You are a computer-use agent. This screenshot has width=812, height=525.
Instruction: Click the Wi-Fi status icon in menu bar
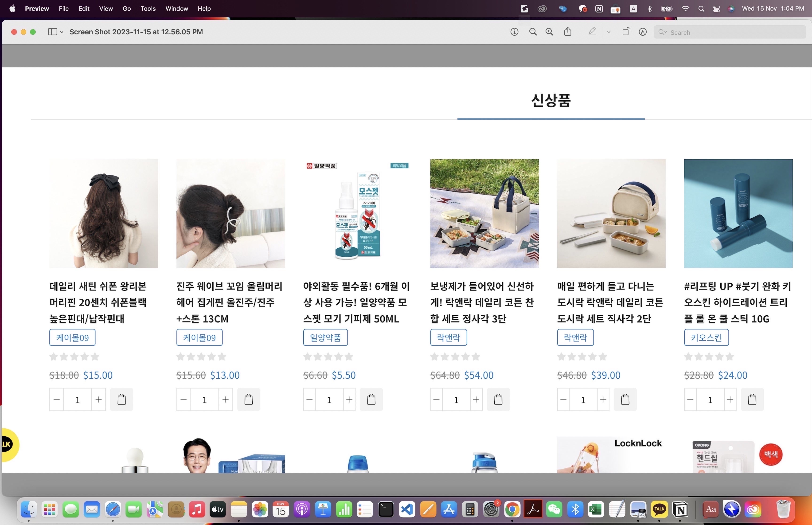(685, 8)
